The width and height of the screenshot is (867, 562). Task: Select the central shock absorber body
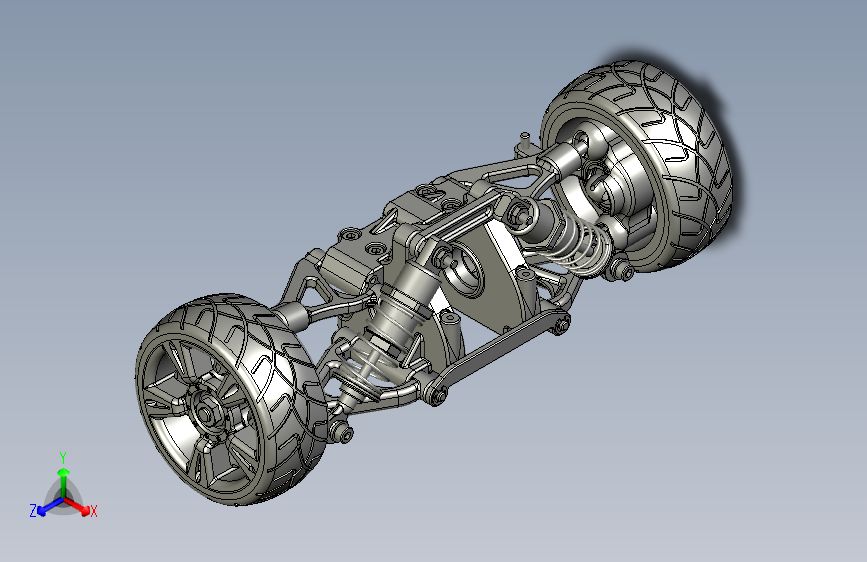click(406, 301)
